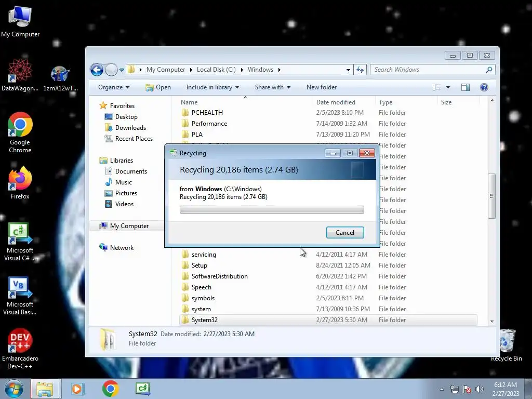Open address bar history dropdown

(x=348, y=70)
